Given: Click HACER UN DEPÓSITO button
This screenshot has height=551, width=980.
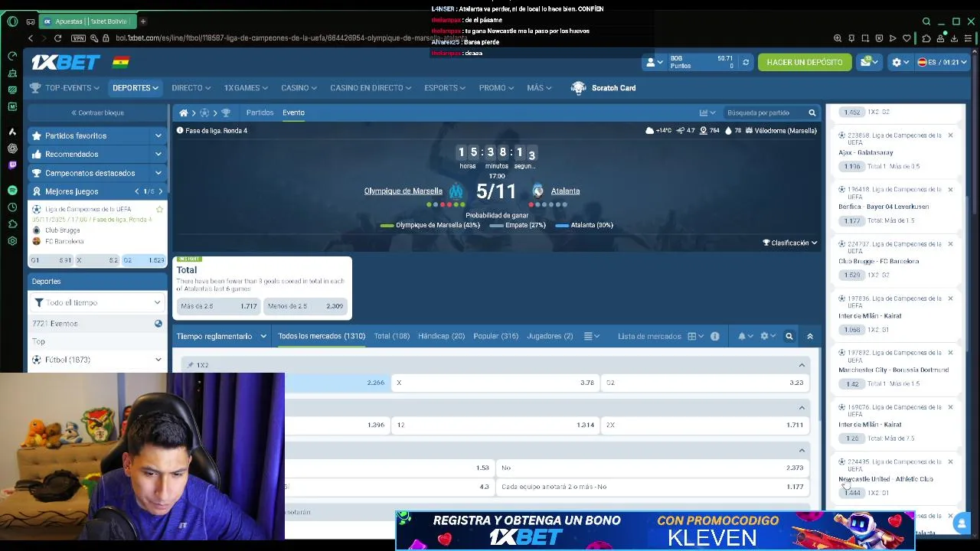Looking at the screenshot, I should pyautogui.click(x=805, y=62).
